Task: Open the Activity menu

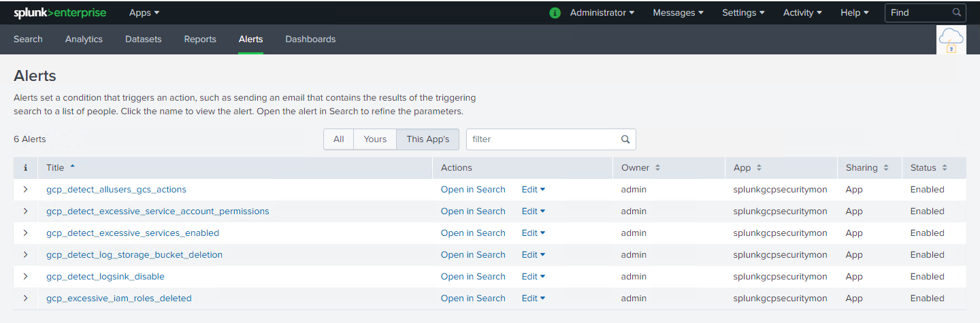Action: coord(802,13)
